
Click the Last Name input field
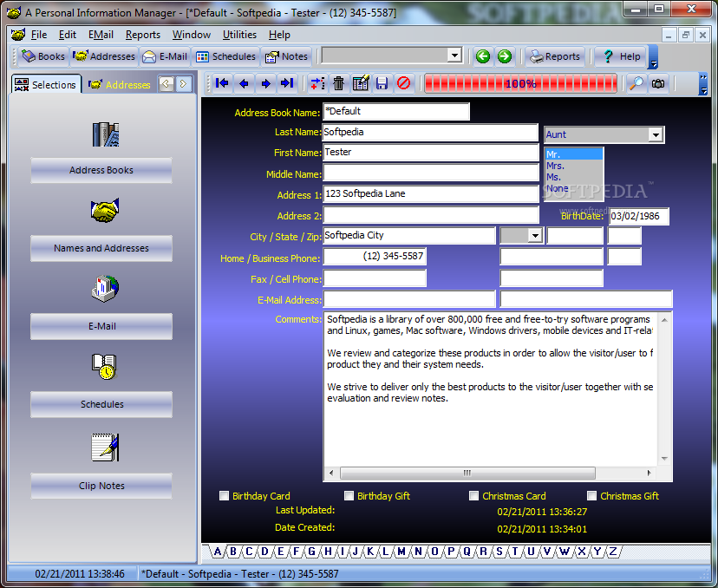pyautogui.click(x=430, y=133)
